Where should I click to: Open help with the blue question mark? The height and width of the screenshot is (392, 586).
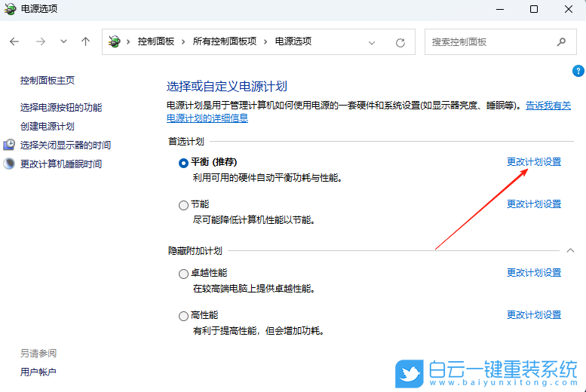coord(578,71)
